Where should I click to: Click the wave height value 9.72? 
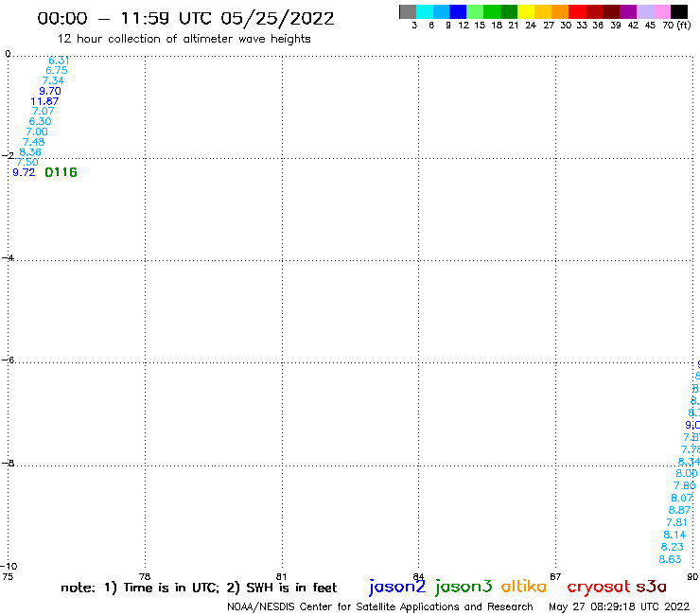pyautogui.click(x=24, y=172)
